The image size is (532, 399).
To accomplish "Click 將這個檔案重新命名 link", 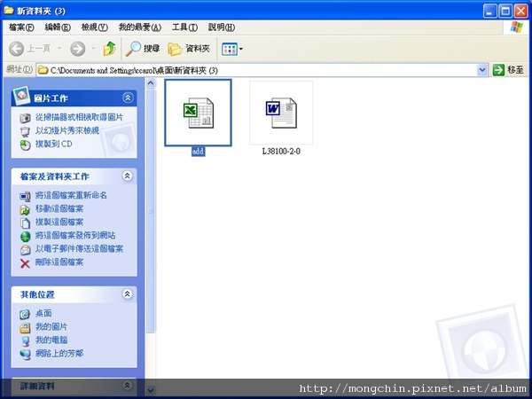I will pyautogui.click(x=71, y=195).
